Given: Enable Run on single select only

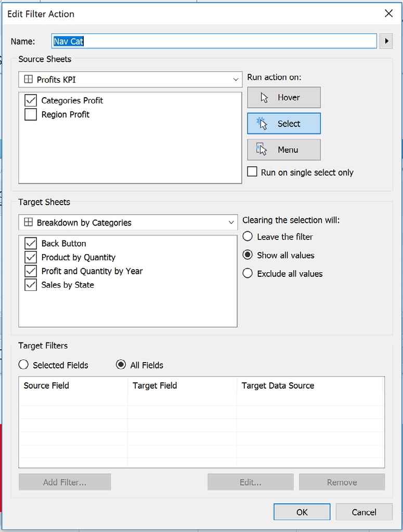Looking at the screenshot, I should pyautogui.click(x=252, y=172).
